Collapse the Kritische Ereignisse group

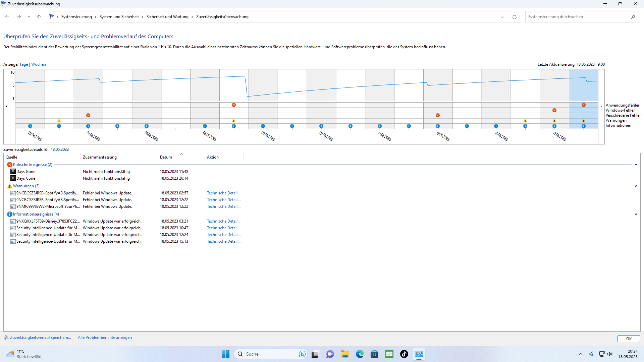(x=636, y=165)
